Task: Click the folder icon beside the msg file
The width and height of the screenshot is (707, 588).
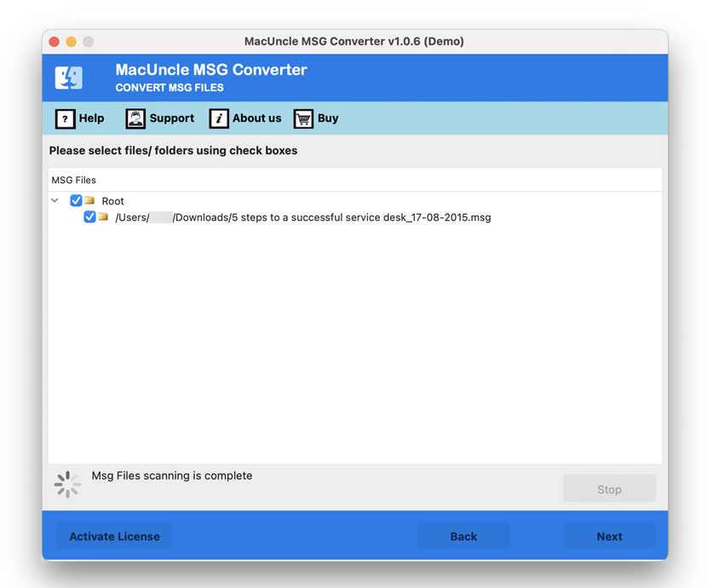Action: coord(104,217)
